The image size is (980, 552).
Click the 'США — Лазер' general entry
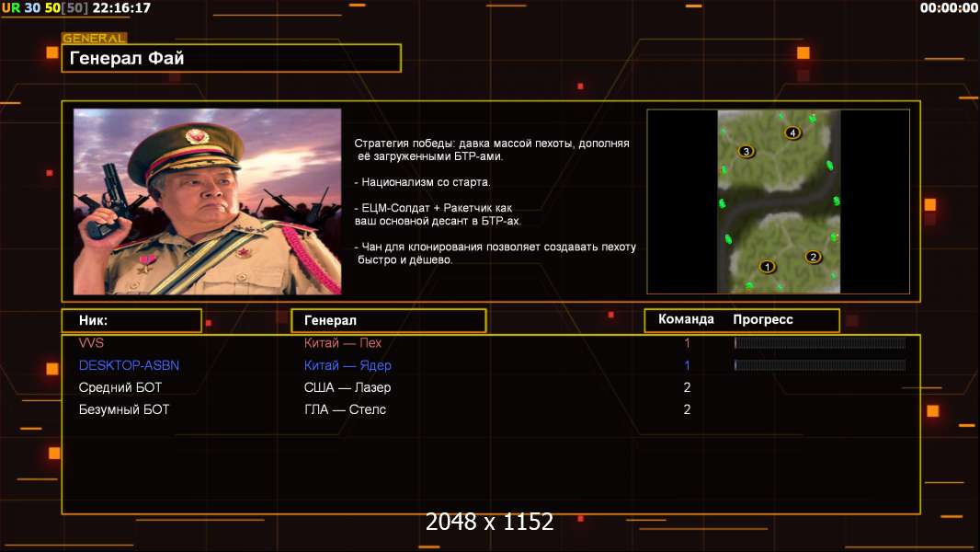[x=348, y=387]
